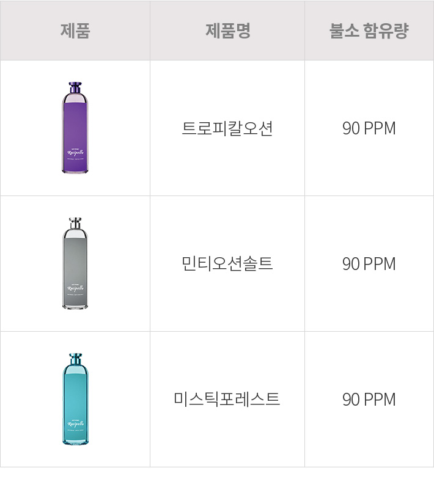Viewport: 434px width, 504px height.
Task: Click 90 PPM value for 민티오션솔트
Action: (369, 264)
